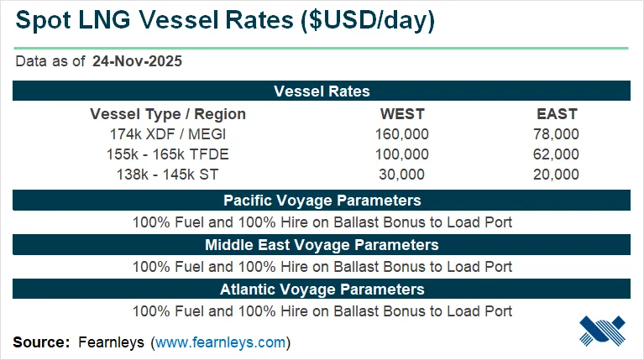Click the Vessel Type / Region heading

click(x=168, y=114)
